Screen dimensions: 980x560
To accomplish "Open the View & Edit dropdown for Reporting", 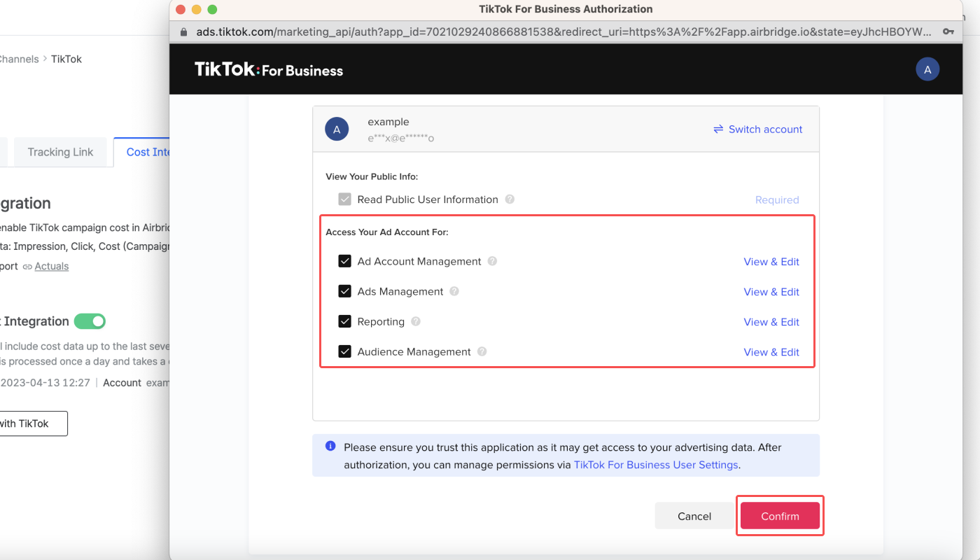I will coord(771,321).
